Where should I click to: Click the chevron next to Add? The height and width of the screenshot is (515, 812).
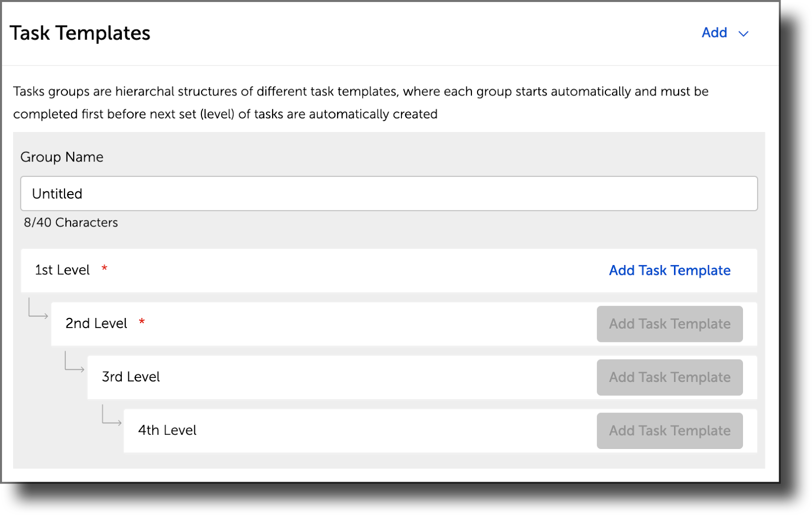point(743,34)
